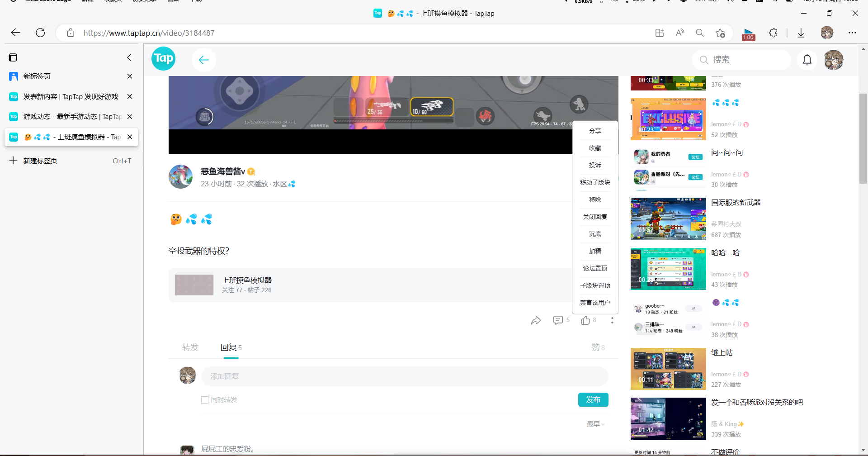Open TapTap notifications bell
Viewport: 868px width, 456px height.
coord(807,60)
